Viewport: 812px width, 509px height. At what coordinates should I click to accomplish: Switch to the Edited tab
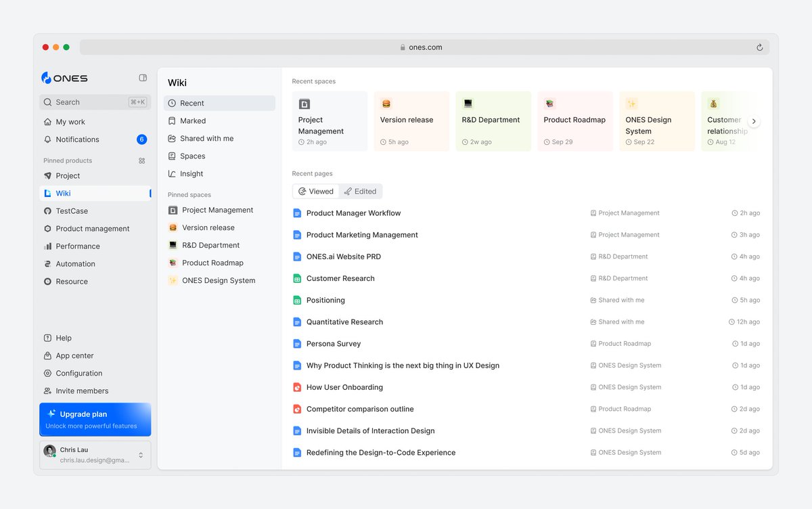click(x=360, y=192)
